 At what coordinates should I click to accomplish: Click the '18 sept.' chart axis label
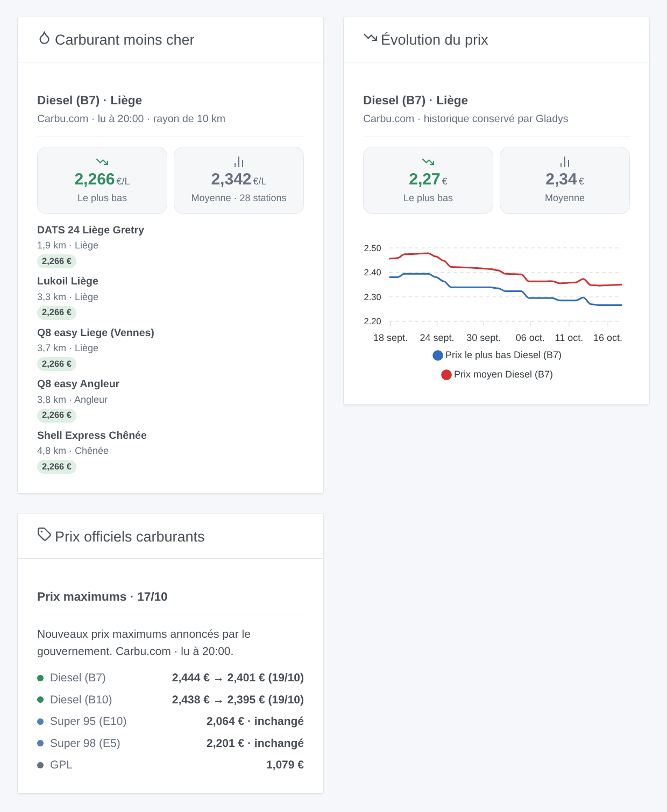point(391,338)
